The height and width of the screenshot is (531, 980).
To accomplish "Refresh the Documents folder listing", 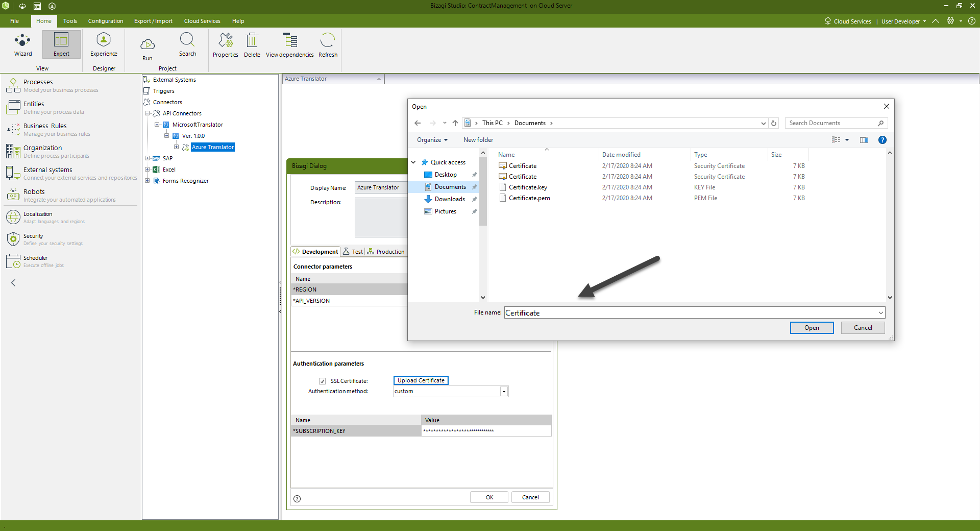I will click(774, 123).
